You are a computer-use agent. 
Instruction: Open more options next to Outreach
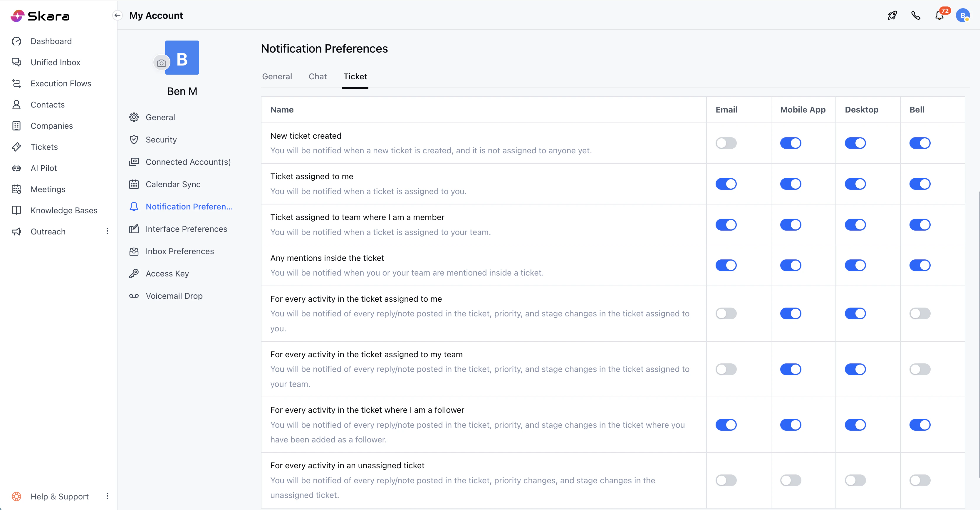[107, 231]
